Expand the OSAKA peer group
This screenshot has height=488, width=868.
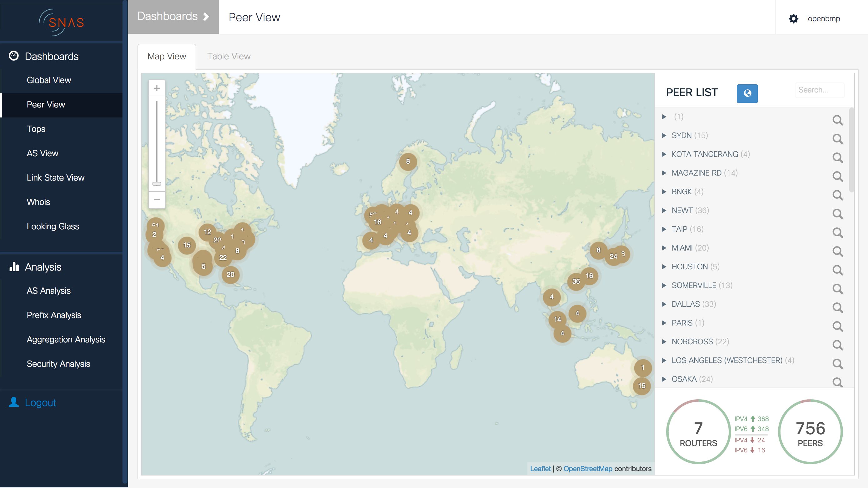tap(664, 379)
